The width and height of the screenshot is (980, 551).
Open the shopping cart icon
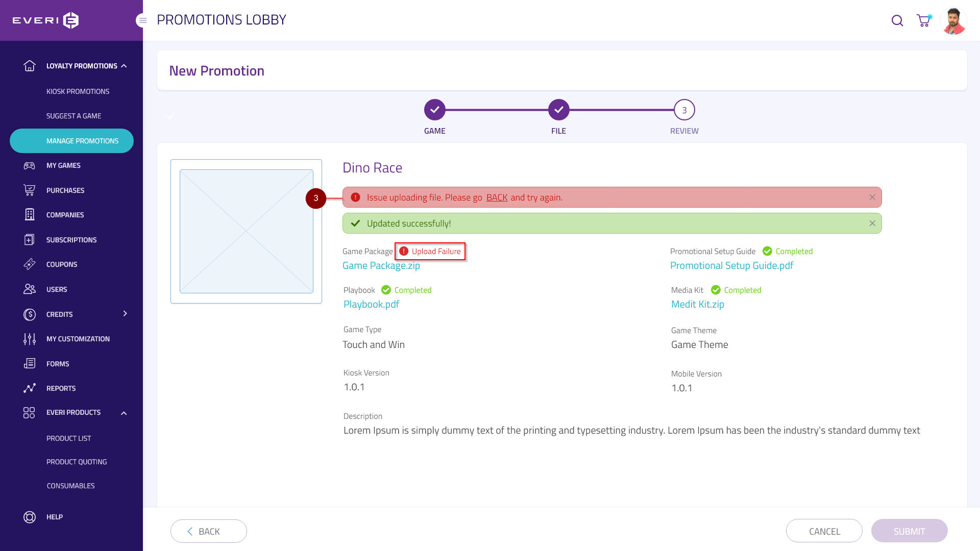tap(923, 20)
